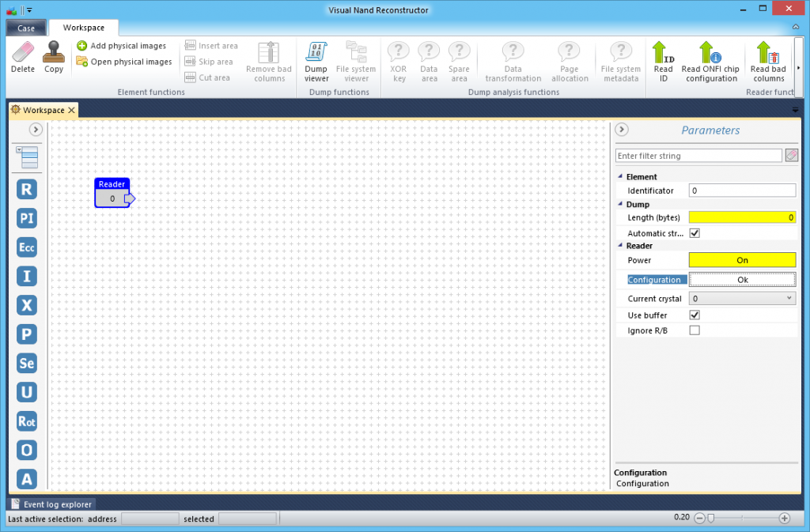Close the Workspace document tab
Image resolution: width=810 pixels, height=532 pixels.
tap(72, 110)
